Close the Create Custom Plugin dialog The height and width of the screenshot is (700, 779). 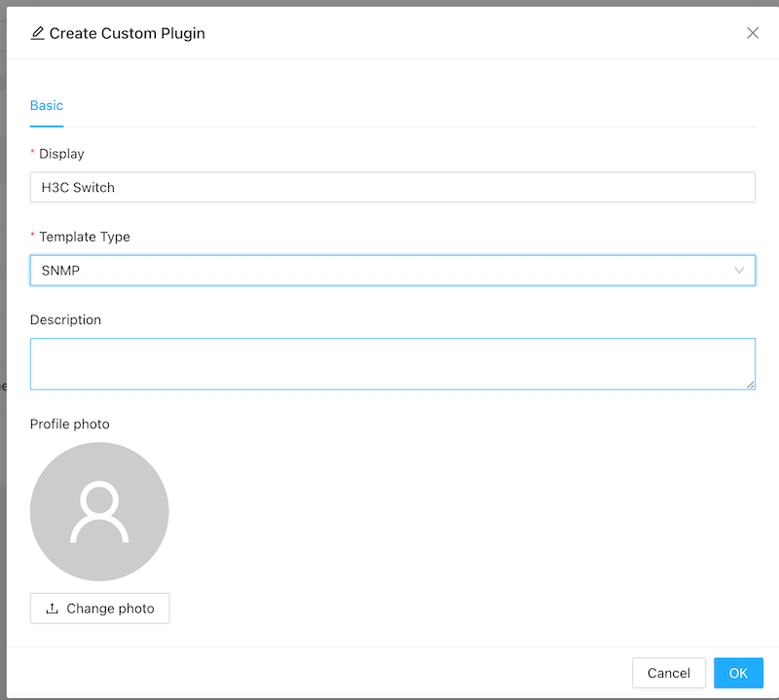(x=752, y=33)
